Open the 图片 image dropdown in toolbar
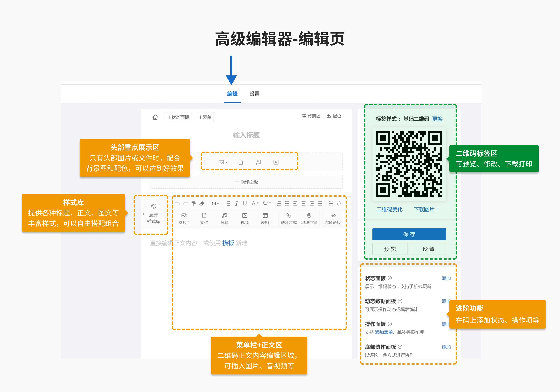Image resolution: width=560 pixels, height=392 pixels. (x=184, y=218)
